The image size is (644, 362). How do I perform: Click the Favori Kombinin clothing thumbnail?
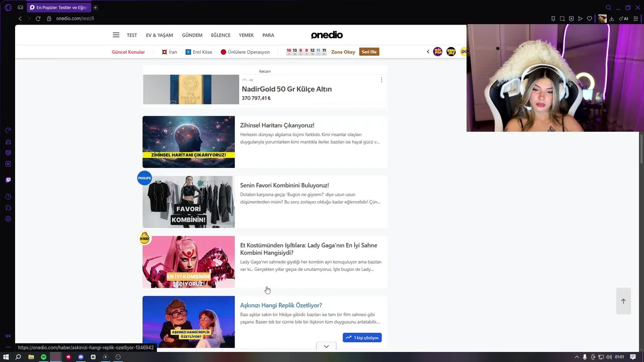coord(189,202)
